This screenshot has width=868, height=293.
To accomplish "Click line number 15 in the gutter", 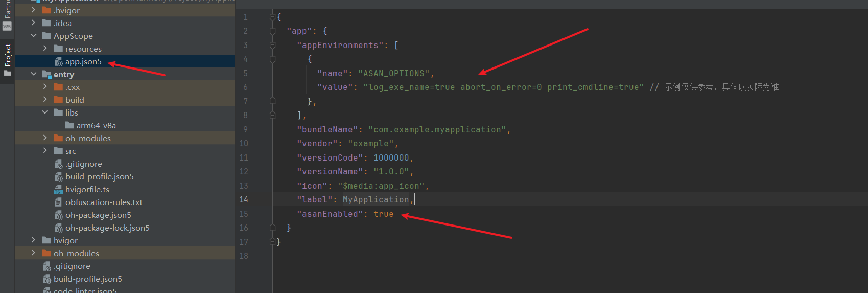I will pyautogui.click(x=244, y=214).
